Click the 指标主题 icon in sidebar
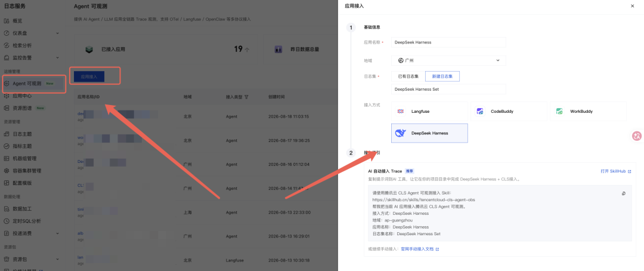Viewport: 644px width, 271px height. click(x=7, y=146)
